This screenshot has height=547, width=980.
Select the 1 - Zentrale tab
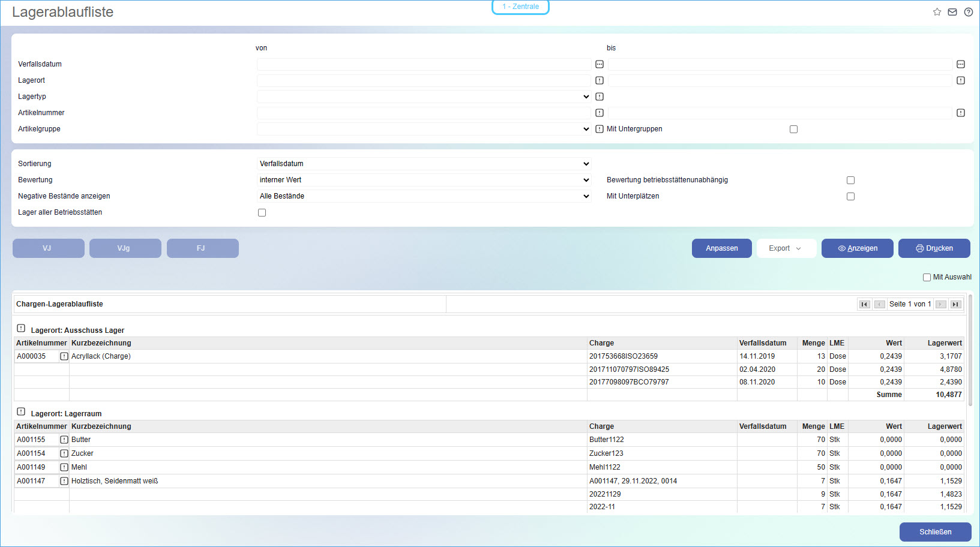coord(520,7)
